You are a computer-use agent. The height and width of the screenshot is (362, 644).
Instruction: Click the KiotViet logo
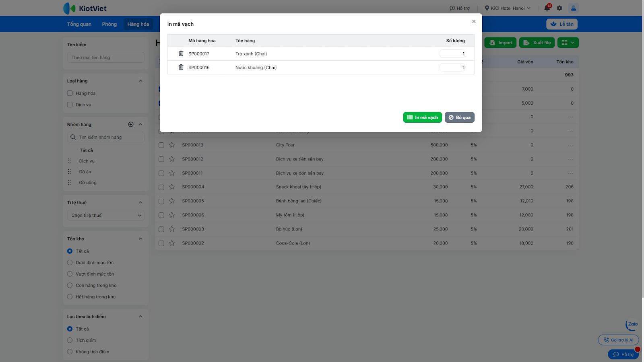(85, 8)
